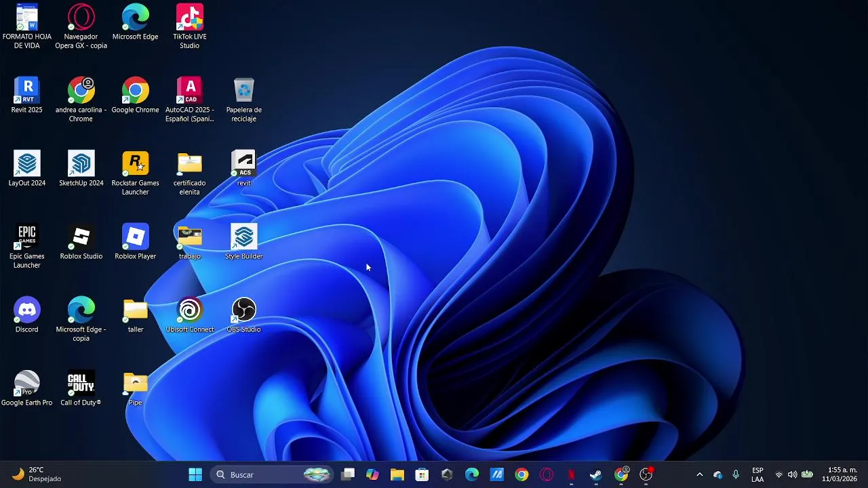Select the Roblox Player desktop icon
The image size is (868, 488).
point(135,242)
